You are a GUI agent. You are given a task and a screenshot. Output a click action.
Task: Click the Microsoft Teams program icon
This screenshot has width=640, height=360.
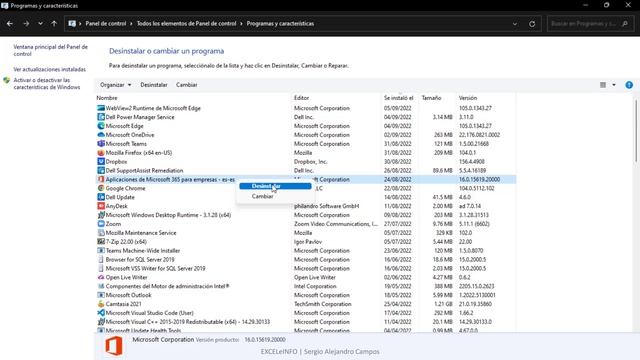pos(101,144)
